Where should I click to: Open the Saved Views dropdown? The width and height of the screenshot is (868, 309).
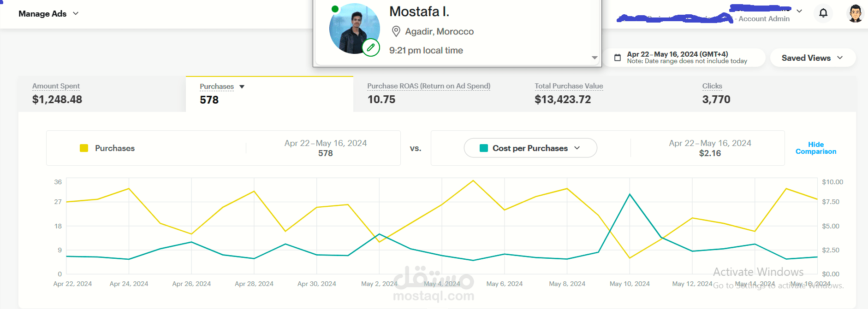pyautogui.click(x=812, y=58)
